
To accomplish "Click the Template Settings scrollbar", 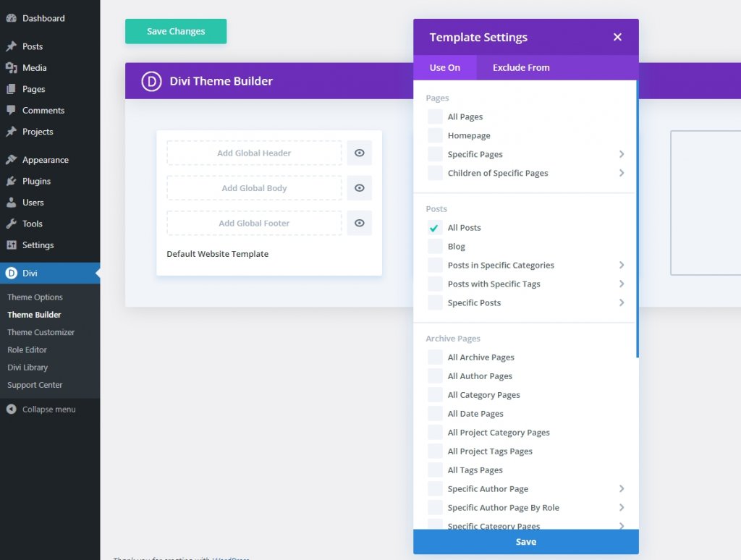I will 637,219.
